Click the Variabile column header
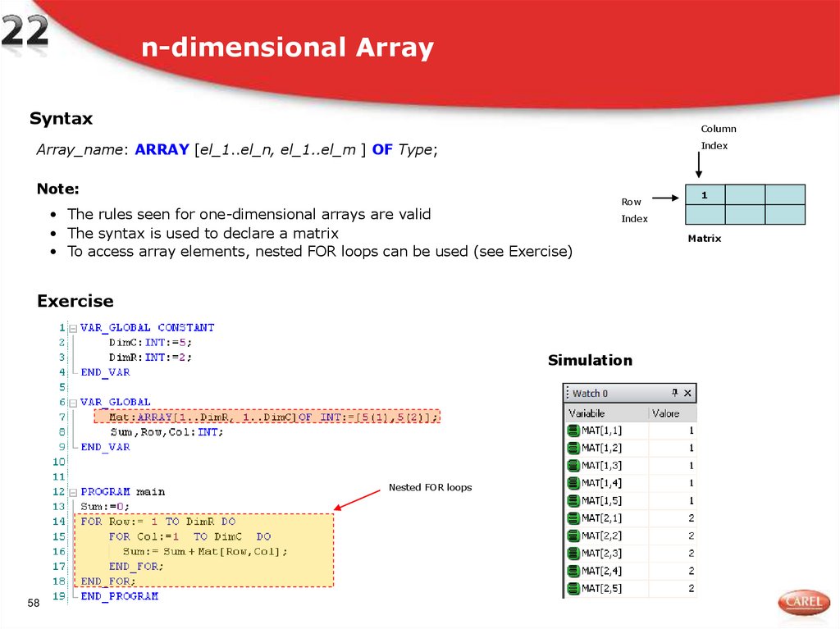840x629 pixels. click(587, 413)
